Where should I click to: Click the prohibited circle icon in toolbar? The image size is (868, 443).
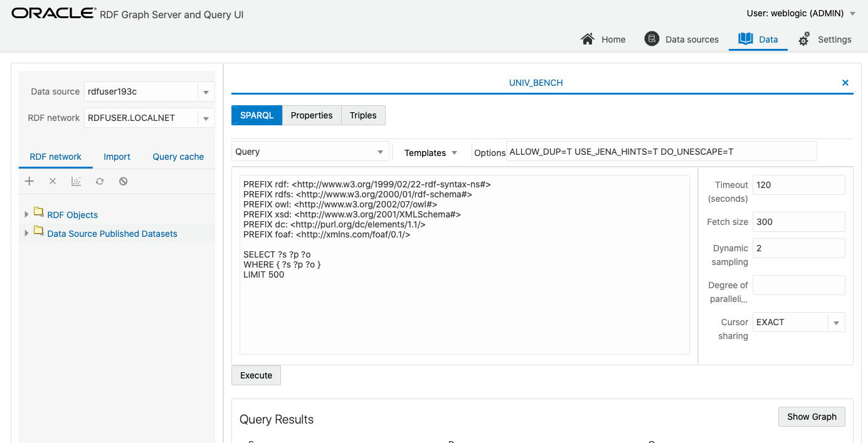point(124,181)
